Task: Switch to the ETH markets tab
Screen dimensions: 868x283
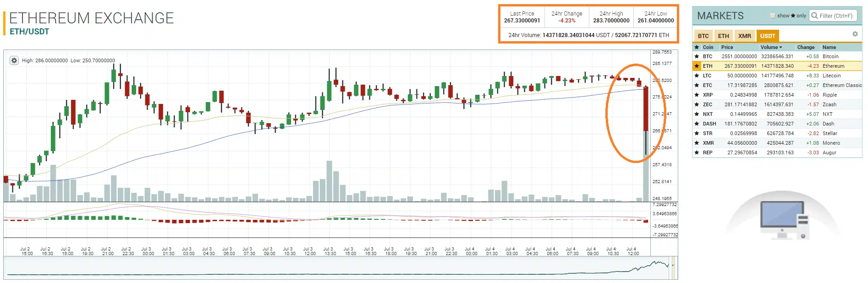Action: click(724, 36)
